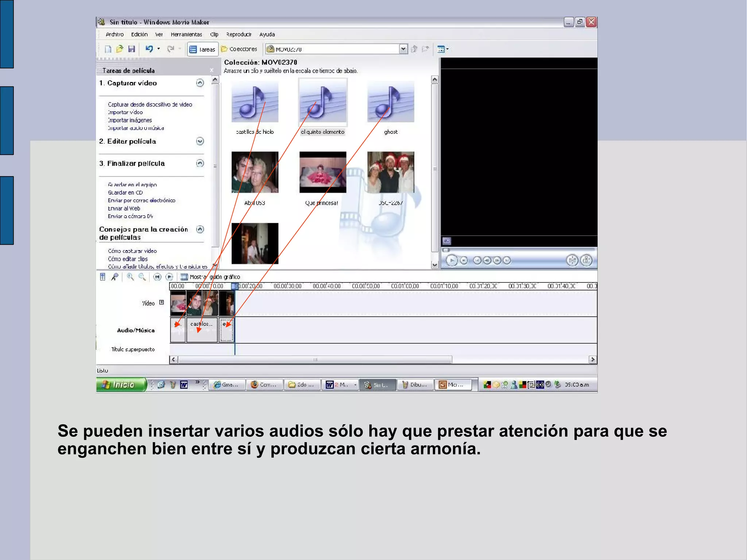
Task: Toggle the Colecciones pane button
Action: pos(239,49)
